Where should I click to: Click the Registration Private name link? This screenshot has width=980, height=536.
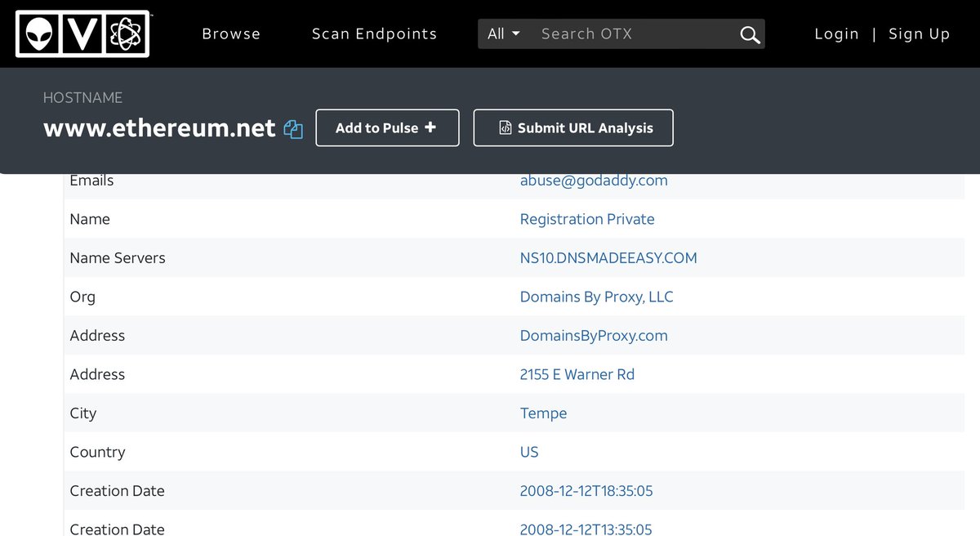587,219
